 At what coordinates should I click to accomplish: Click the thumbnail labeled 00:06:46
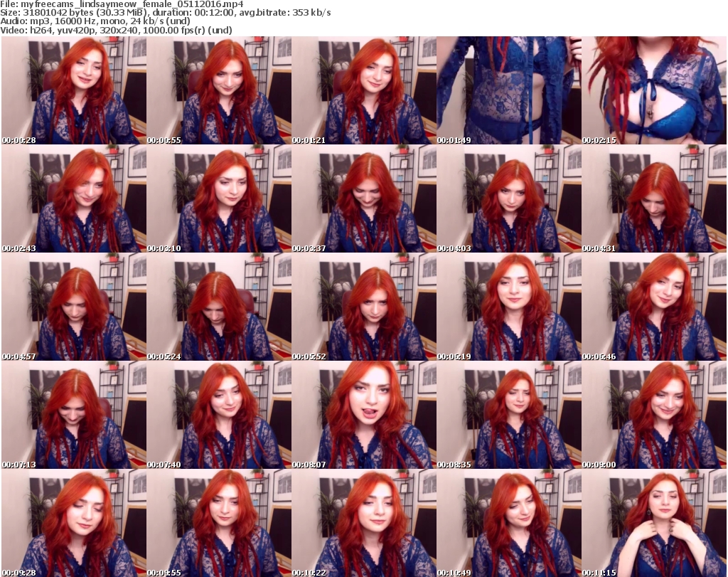(x=654, y=307)
